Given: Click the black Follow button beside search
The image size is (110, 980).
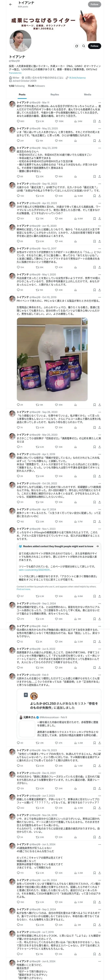Looking at the screenshot, I should tap(94, 46).
